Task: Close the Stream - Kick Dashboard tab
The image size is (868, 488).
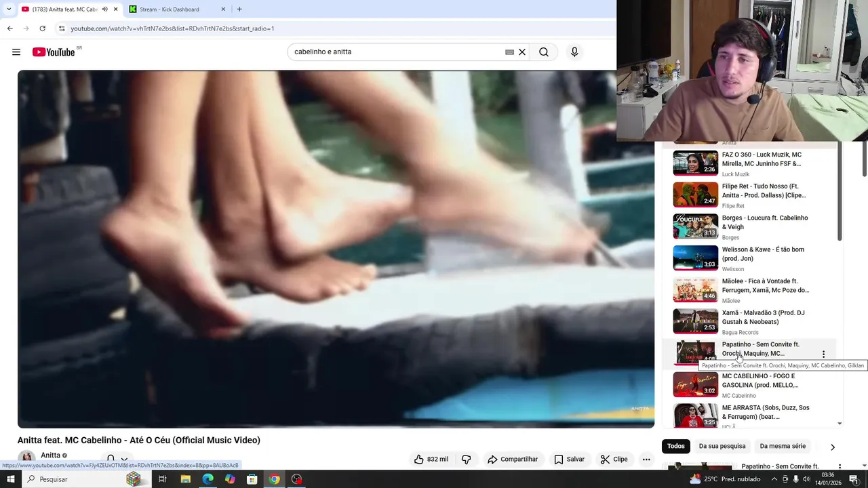Action: 223,9
